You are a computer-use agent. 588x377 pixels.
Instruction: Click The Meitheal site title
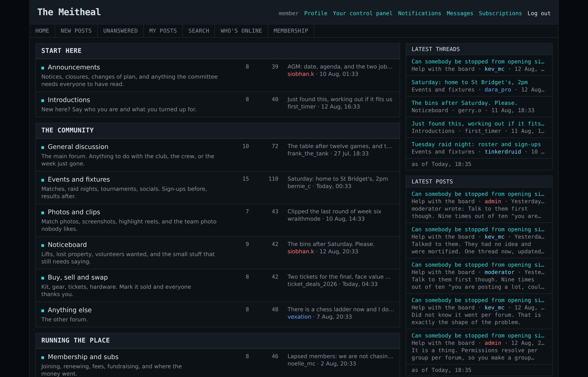tap(69, 12)
